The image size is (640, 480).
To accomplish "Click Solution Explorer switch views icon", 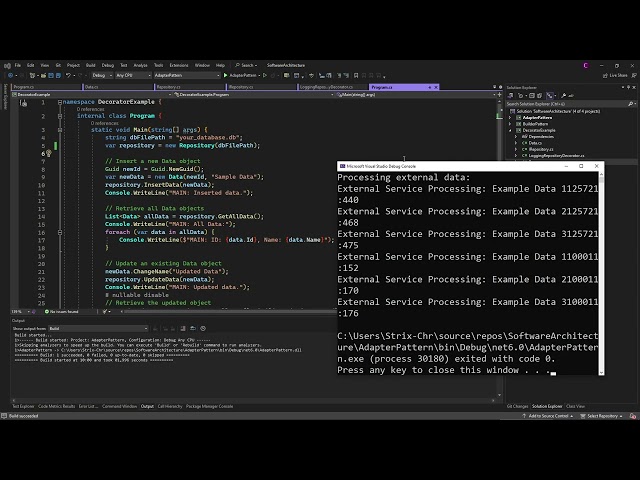I will pyautogui.click(x=510, y=96).
